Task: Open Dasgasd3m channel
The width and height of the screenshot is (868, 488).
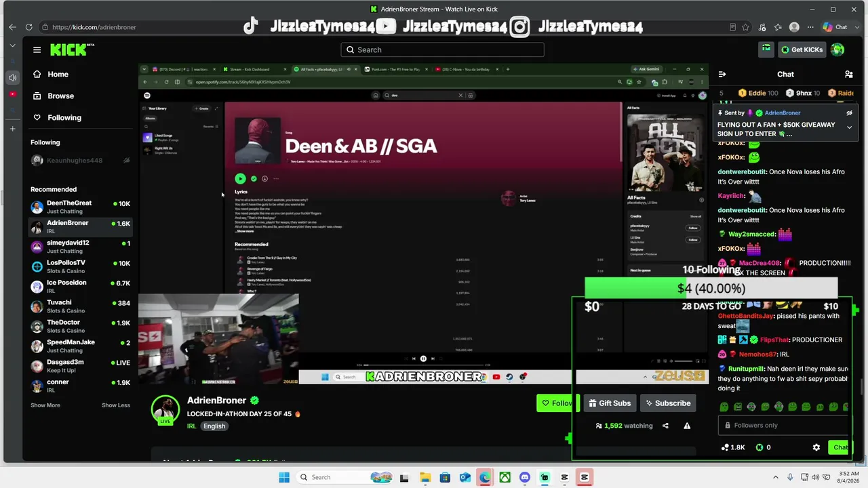Action: pyautogui.click(x=81, y=366)
